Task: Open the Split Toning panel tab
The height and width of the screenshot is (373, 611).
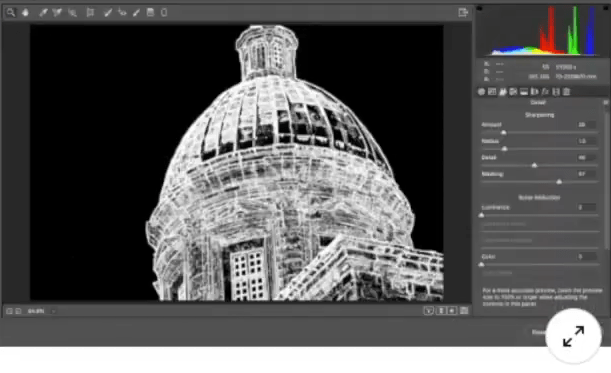Action: 524,92
